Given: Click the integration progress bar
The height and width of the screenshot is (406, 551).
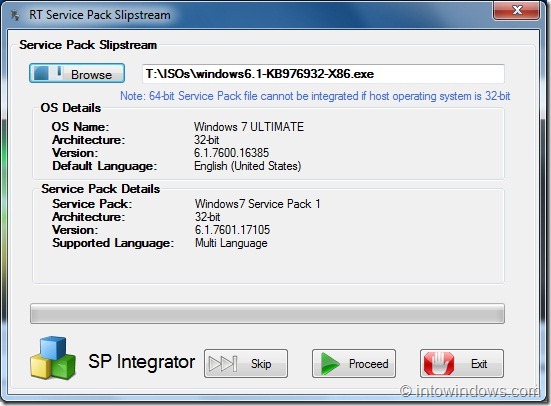Looking at the screenshot, I should pos(267,314).
